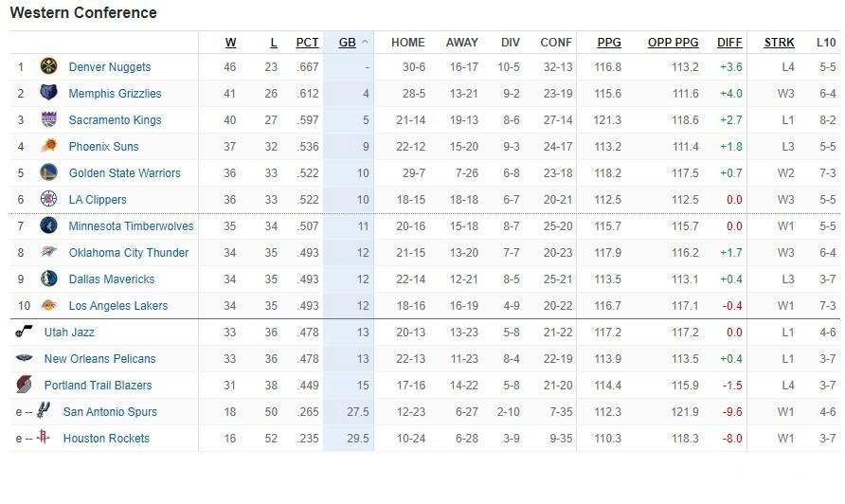
Task: Open the Los Angeles Lakers link
Action: click(x=118, y=306)
